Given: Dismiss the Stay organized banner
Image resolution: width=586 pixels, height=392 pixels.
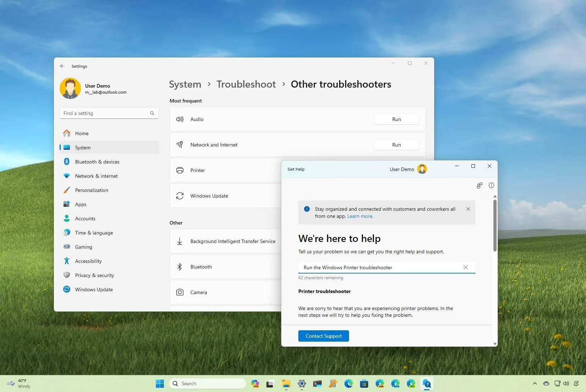Looking at the screenshot, I should tap(468, 209).
